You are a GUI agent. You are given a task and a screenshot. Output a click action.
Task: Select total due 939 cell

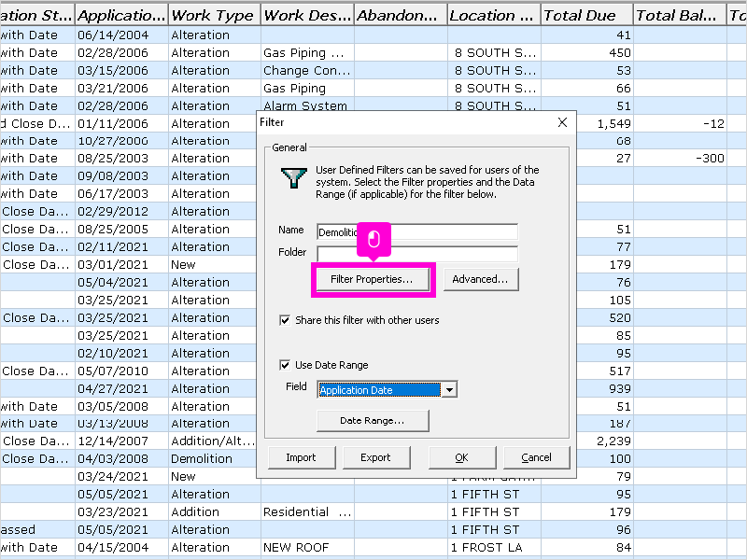click(605, 389)
